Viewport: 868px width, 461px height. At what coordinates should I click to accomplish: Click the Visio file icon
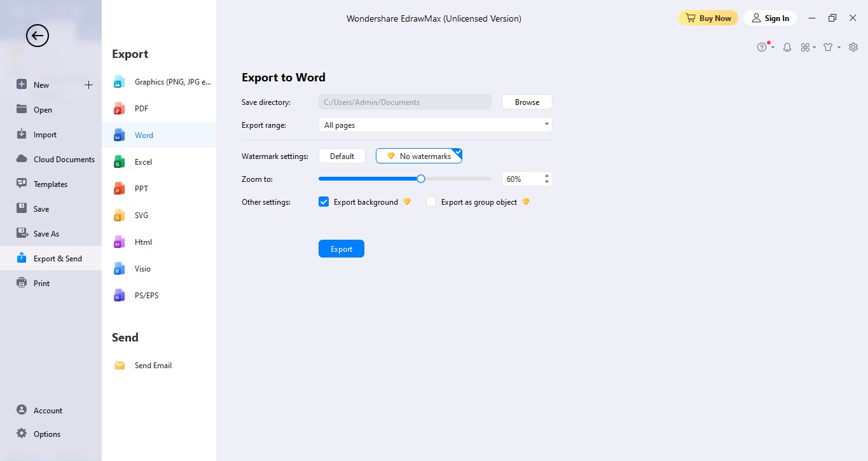[x=119, y=269]
